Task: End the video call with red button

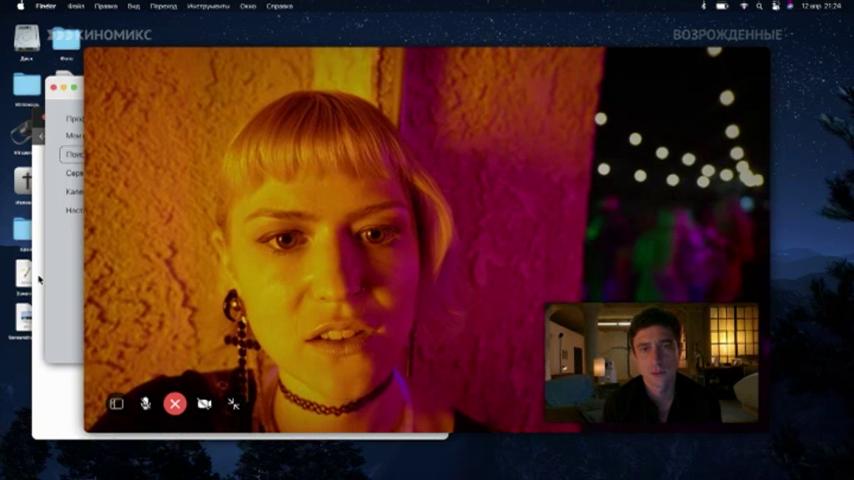Action: [175, 404]
